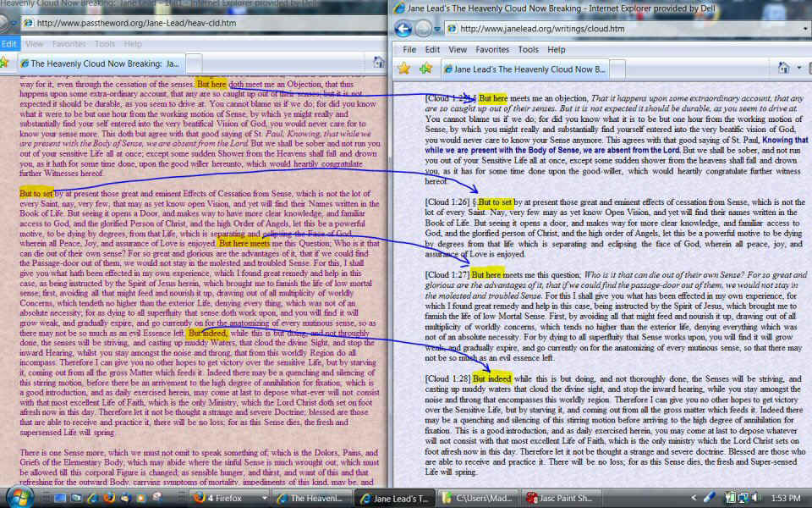
Task: Expand the '4 Firefox' taskbar group arrow
Action: click(x=264, y=499)
